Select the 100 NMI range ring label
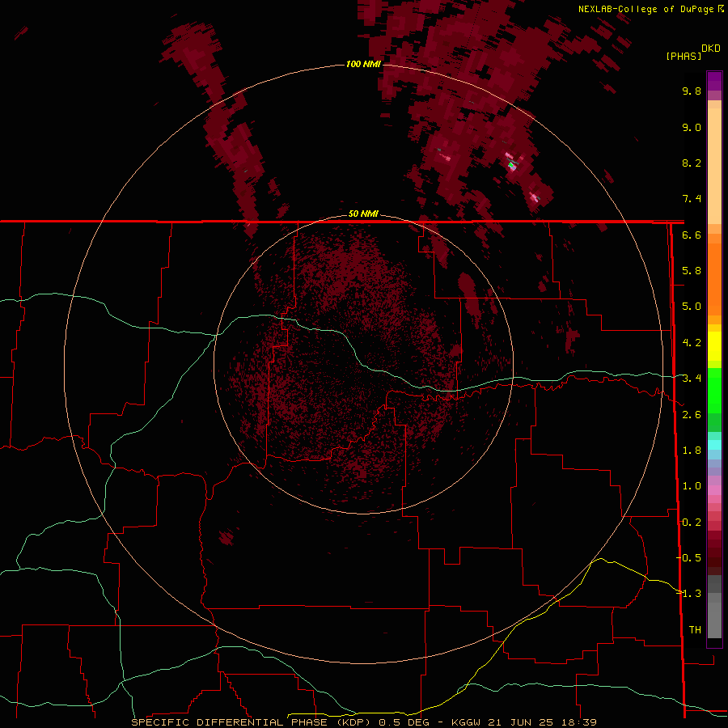This screenshot has width=728, height=728. click(x=363, y=64)
